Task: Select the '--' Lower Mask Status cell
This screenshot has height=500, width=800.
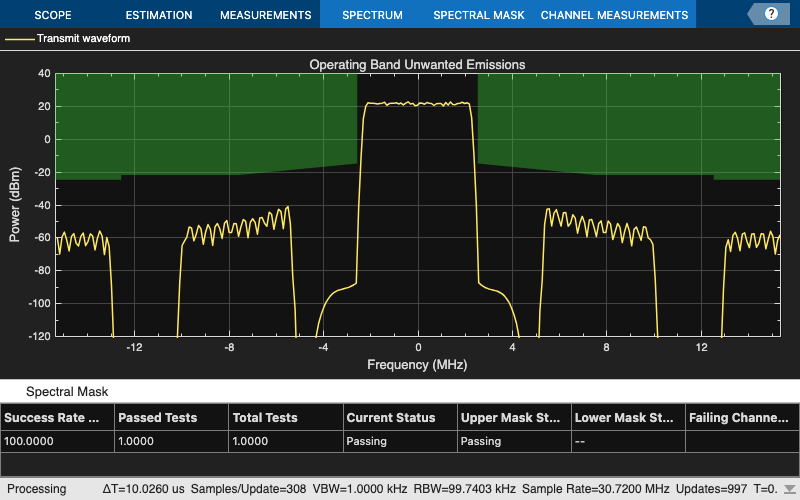Action: [628, 441]
